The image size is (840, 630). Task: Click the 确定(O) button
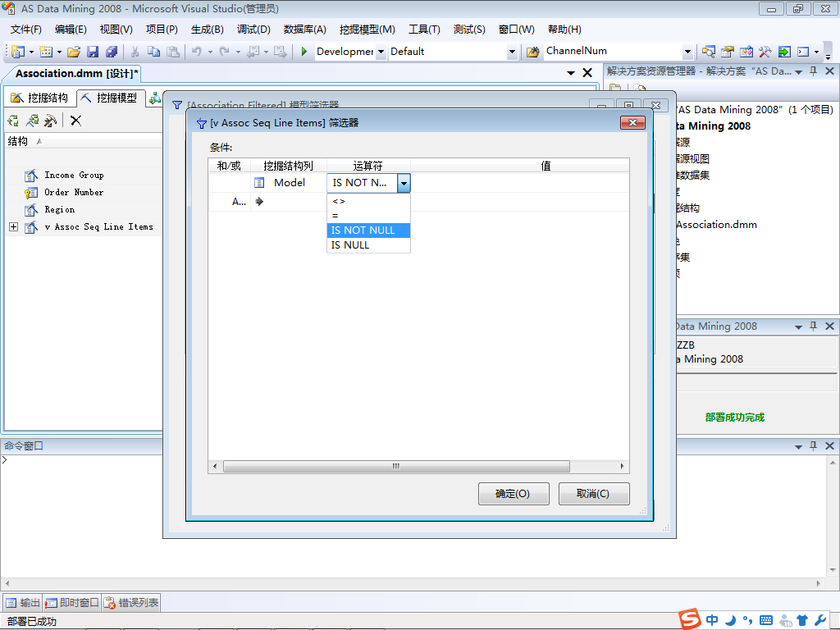[514, 493]
